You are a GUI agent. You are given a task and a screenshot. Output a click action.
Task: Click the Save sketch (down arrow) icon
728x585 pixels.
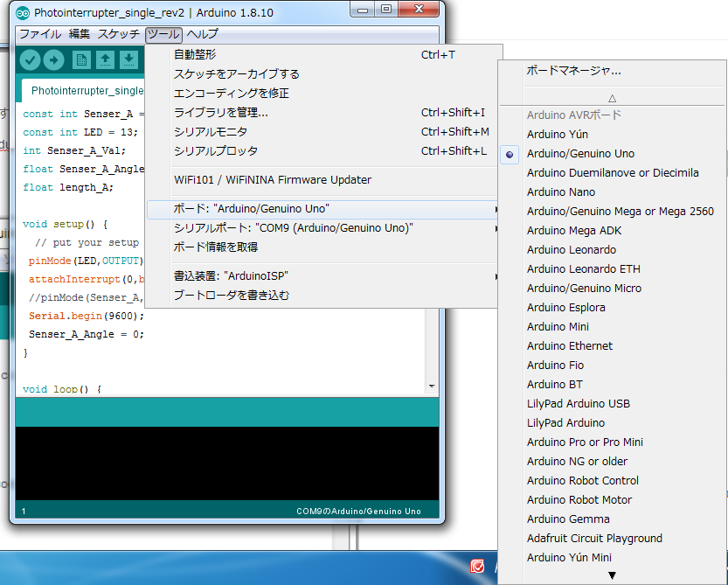128,60
